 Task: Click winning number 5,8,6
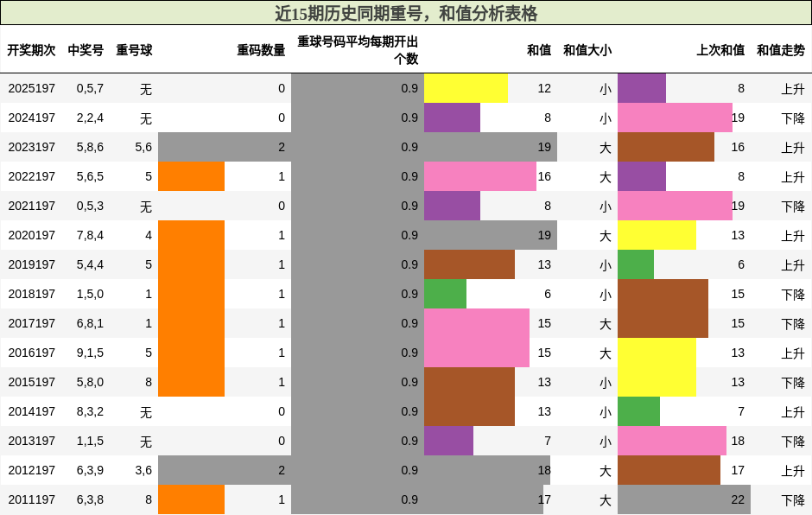pyautogui.click(x=90, y=147)
